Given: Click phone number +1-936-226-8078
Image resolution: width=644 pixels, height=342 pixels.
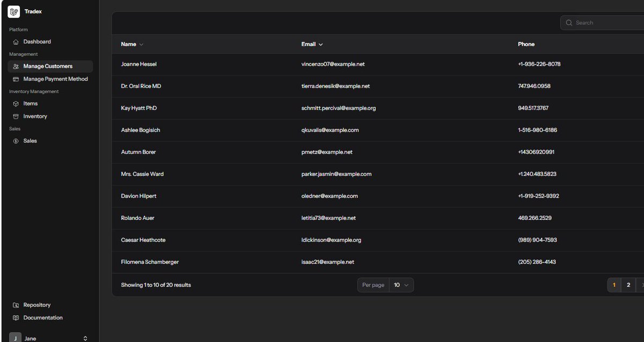Looking at the screenshot, I should coord(539,64).
